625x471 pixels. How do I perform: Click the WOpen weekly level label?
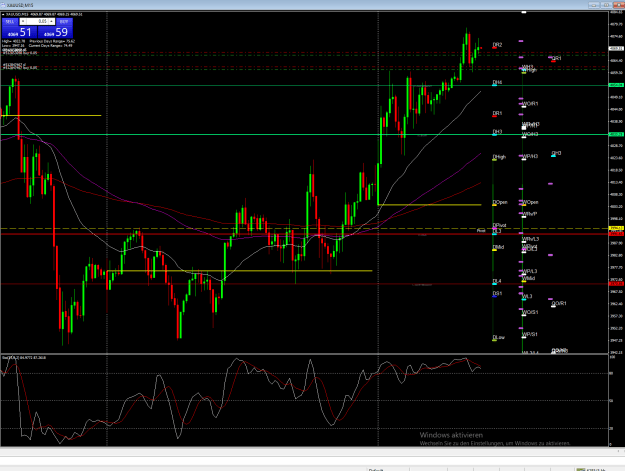coord(530,202)
